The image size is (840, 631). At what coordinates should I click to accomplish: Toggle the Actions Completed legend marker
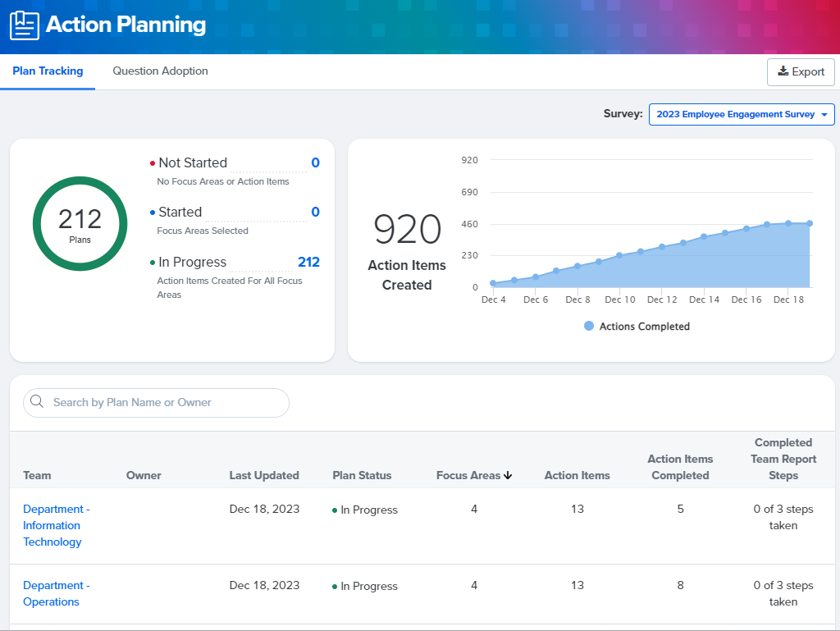(x=588, y=327)
